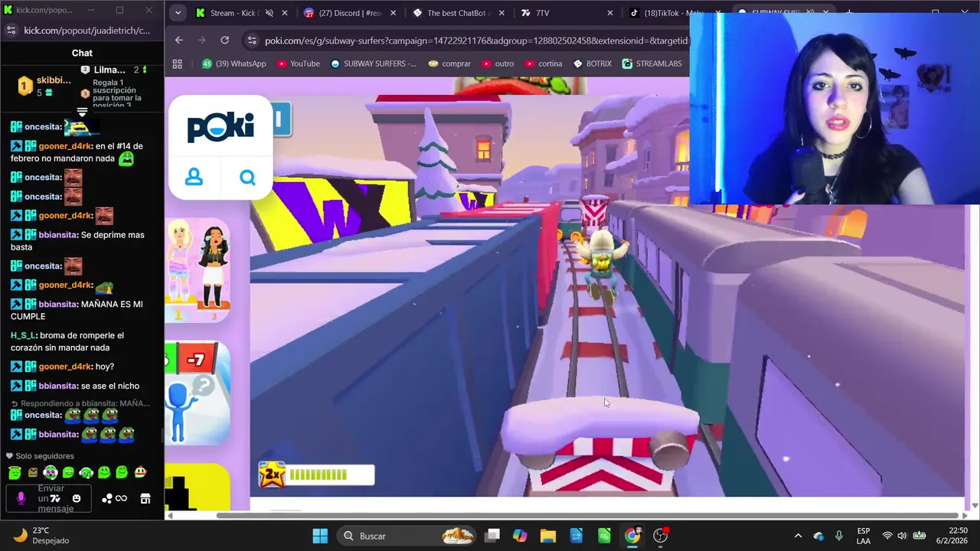Open the comprar bookmark
The width and height of the screenshot is (980, 551).
pos(449,64)
